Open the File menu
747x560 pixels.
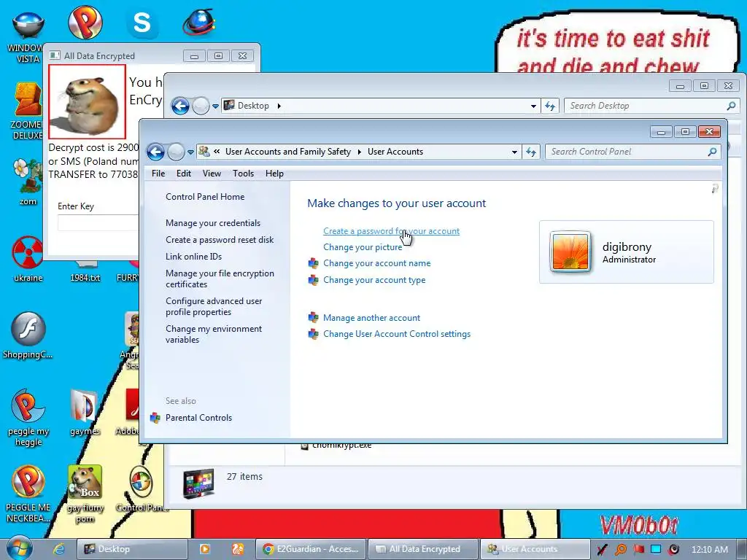coord(158,174)
